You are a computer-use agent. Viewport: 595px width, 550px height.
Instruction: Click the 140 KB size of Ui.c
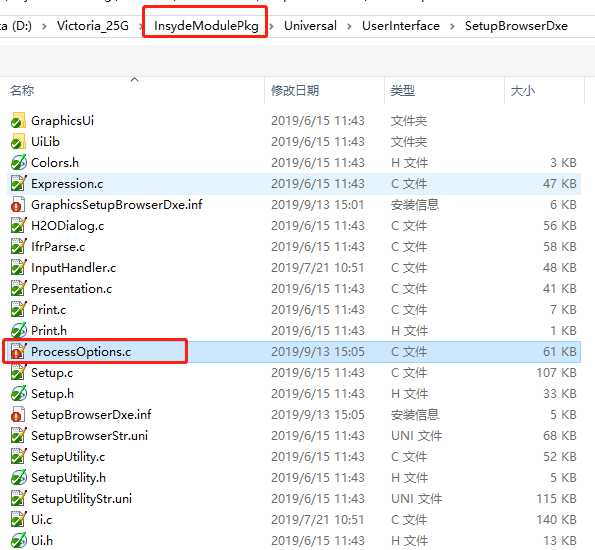[556, 520]
